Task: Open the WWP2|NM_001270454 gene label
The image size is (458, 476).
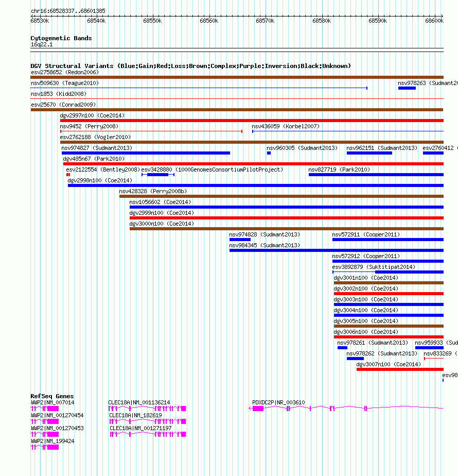Action: pyautogui.click(x=57, y=415)
